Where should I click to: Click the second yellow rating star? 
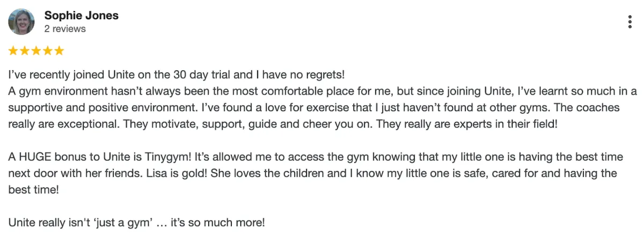[x=25, y=51]
